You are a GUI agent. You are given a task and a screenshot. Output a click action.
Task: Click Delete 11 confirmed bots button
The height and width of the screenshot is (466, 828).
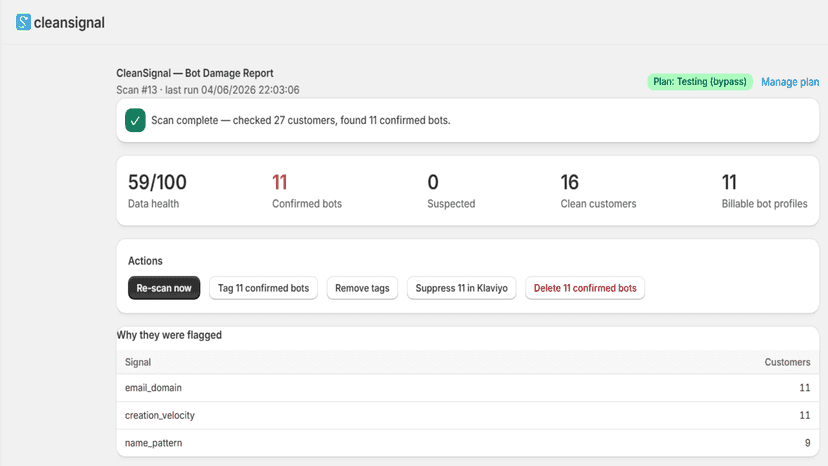[585, 288]
